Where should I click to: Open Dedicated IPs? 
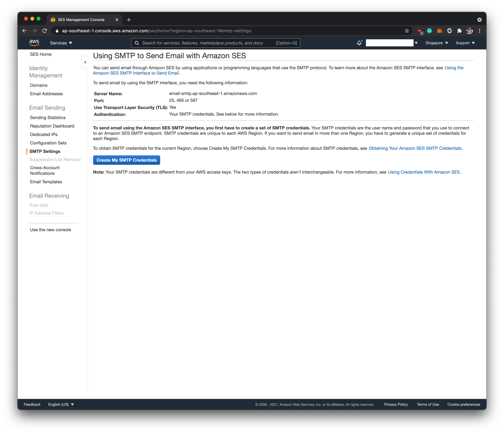tap(44, 134)
